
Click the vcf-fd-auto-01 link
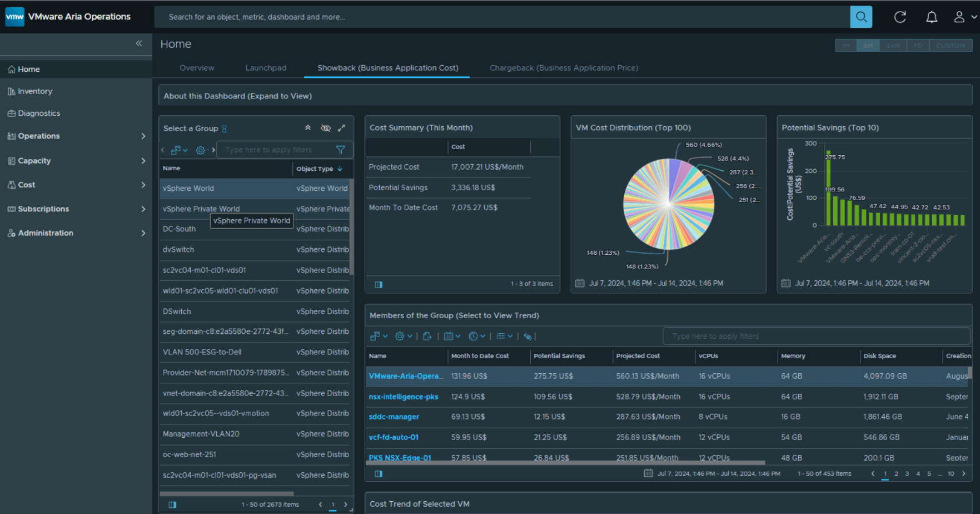394,437
